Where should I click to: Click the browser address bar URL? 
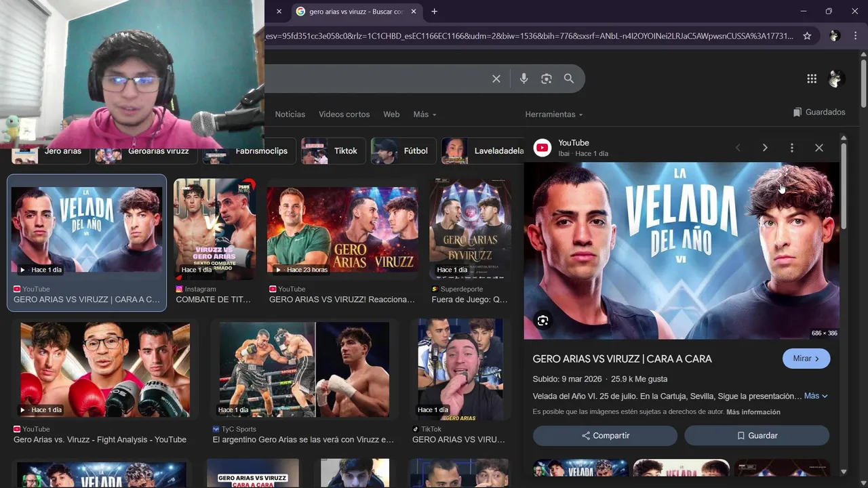[529, 36]
